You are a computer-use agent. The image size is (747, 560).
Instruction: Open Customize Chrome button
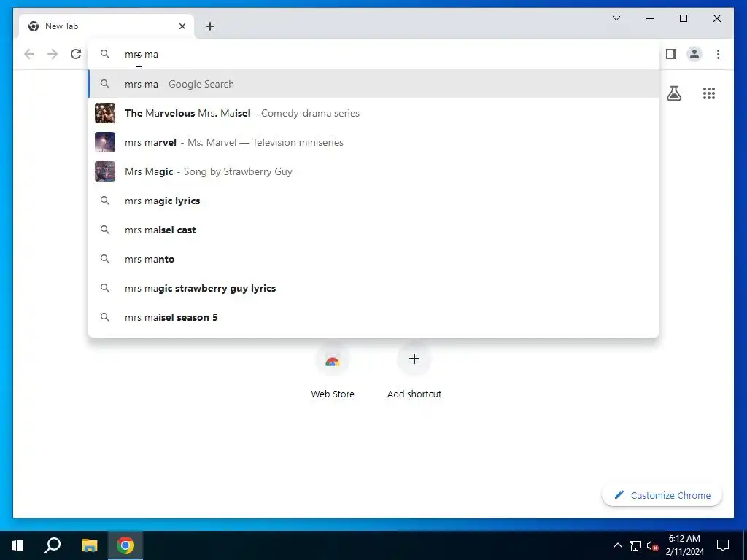[662, 495]
